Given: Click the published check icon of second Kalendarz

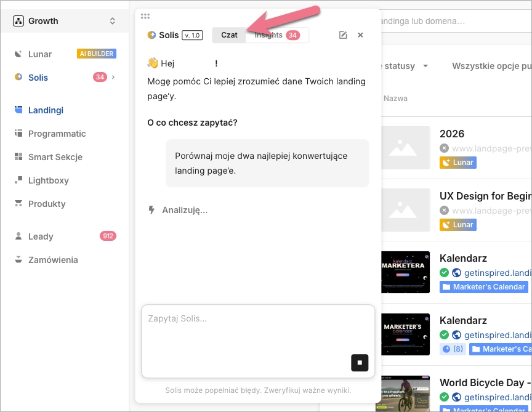Looking at the screenshot, I should click(444, 334).
